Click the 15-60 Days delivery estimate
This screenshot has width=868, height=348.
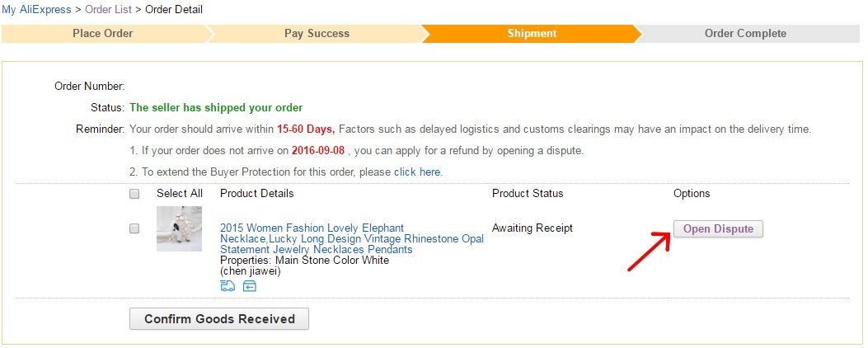coord(305,129)
